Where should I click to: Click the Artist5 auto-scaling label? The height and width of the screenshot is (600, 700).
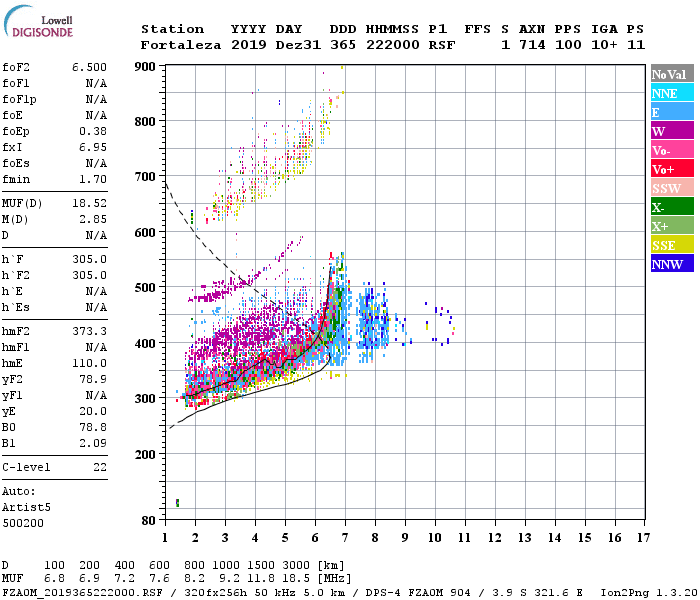click(x=26, y=508)
